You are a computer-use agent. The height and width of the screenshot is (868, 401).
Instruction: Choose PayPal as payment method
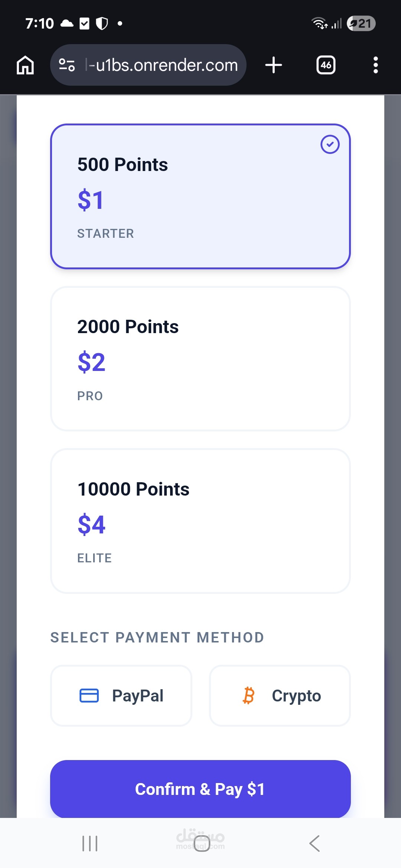coord(121,696)
